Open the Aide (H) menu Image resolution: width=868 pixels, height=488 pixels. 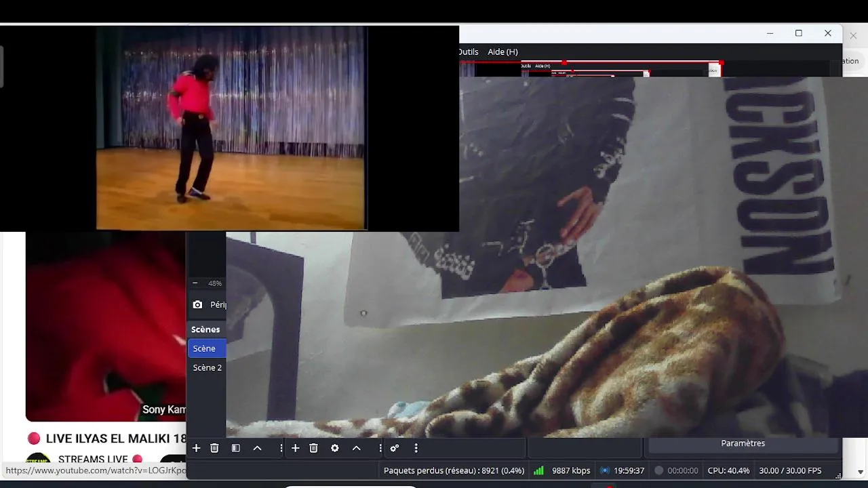(503, 52)
